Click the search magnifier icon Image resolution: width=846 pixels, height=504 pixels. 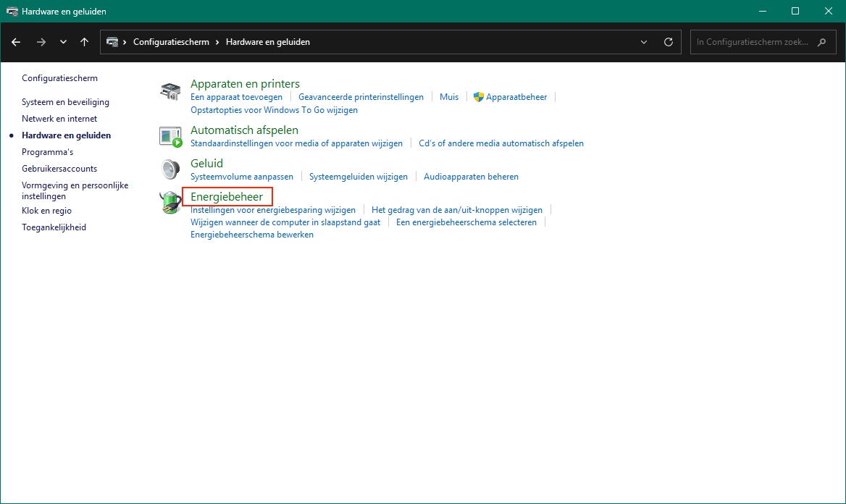(821, 42)
